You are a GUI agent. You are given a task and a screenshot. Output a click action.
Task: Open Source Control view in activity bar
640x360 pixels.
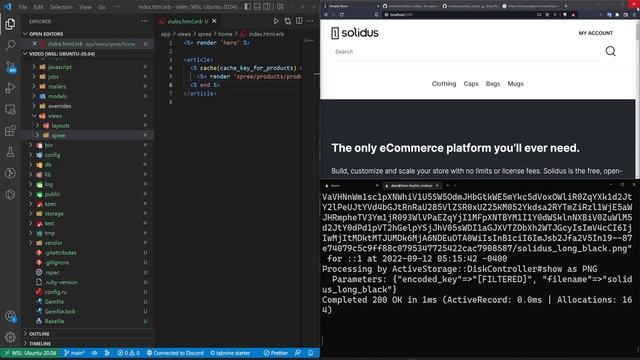coord(10,67)
